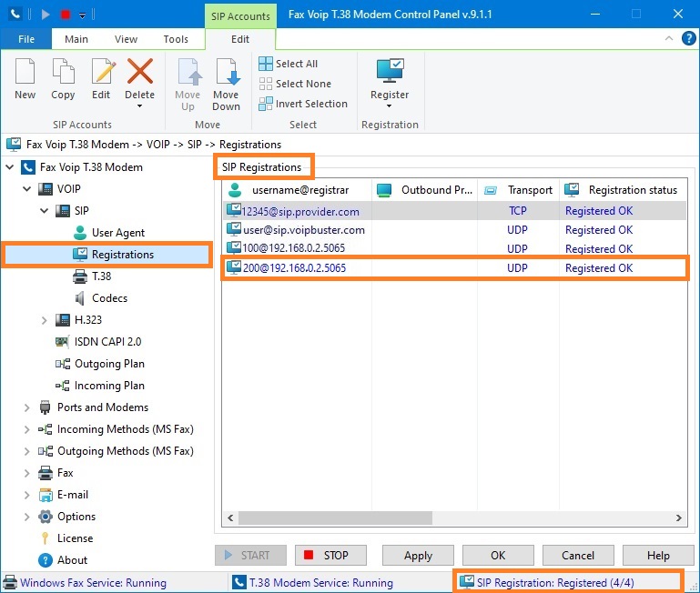Image resolution: width=700 pixels, height=593 pixels.
Task: Select User Agent in the tree
Action: pyautogui.click(x=109, y=233)
